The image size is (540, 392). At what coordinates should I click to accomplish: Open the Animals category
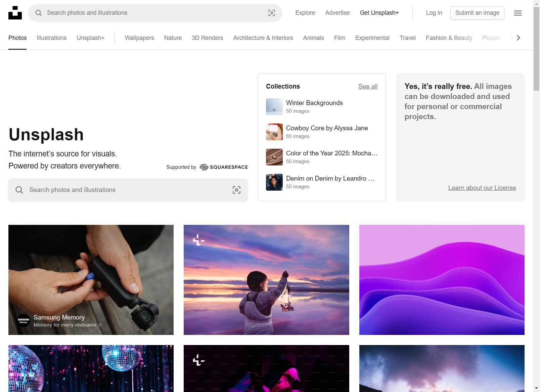pyautogui.click(x=313, y=38)
